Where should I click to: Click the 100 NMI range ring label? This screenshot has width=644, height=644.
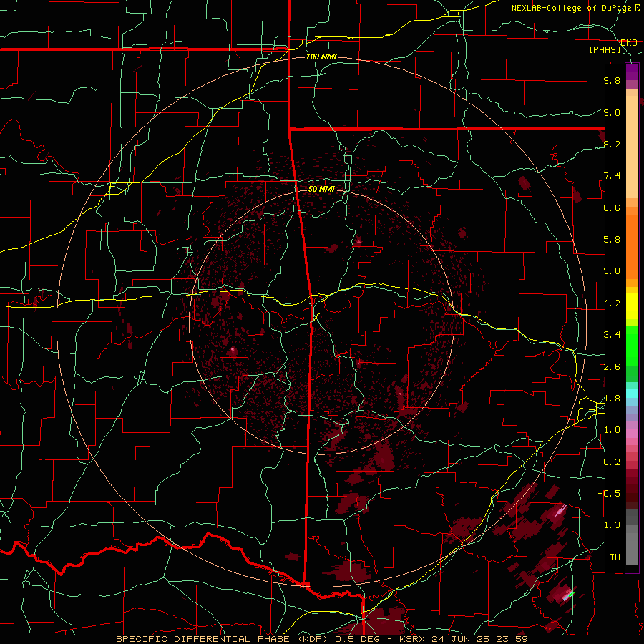click(321, 57)
